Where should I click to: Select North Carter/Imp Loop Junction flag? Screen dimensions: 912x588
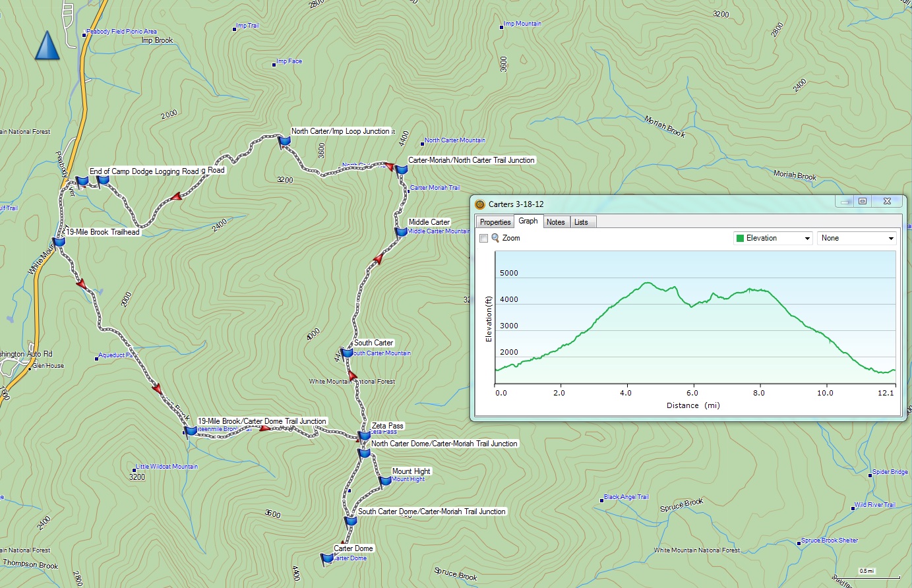coord(284,141)
